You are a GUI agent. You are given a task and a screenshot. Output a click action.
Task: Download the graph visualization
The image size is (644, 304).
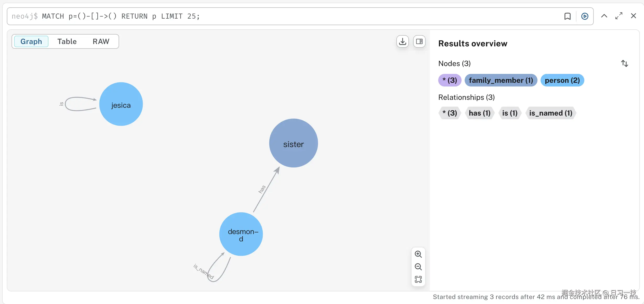pos(402,41)
